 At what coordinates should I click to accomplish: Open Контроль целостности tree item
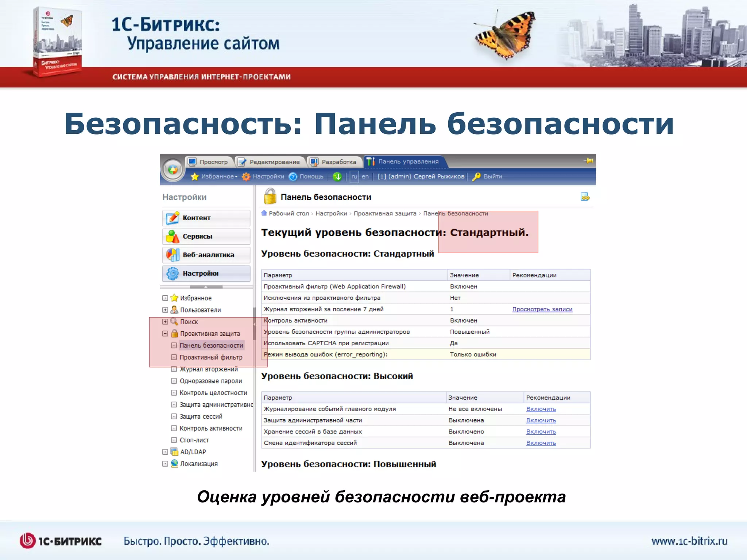click(213, 393)
